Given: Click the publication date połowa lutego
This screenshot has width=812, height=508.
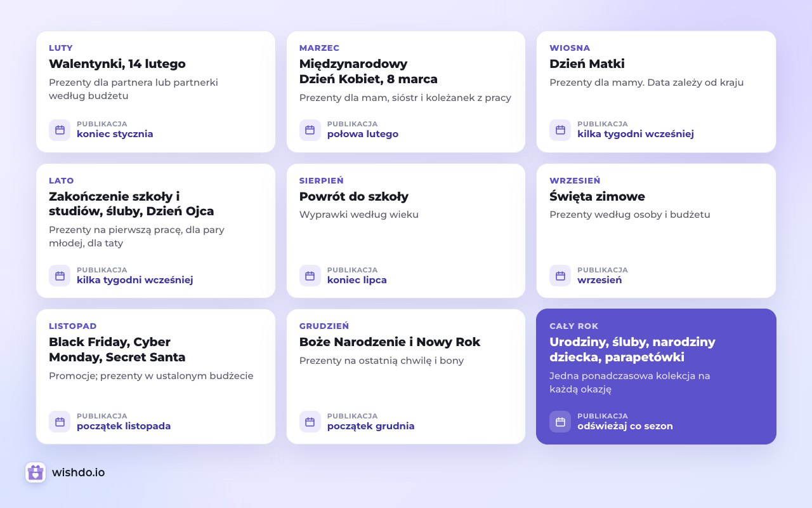Looking at the screenshot, I should [x=363, y=134].
